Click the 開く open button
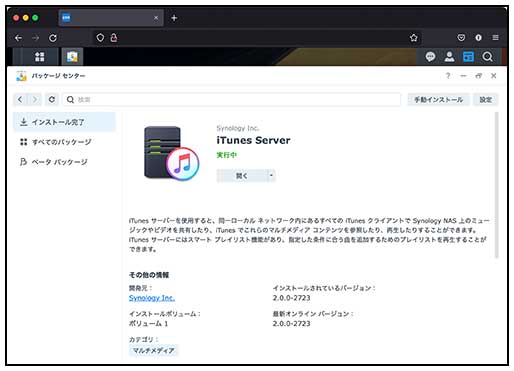 coord(242,176)
